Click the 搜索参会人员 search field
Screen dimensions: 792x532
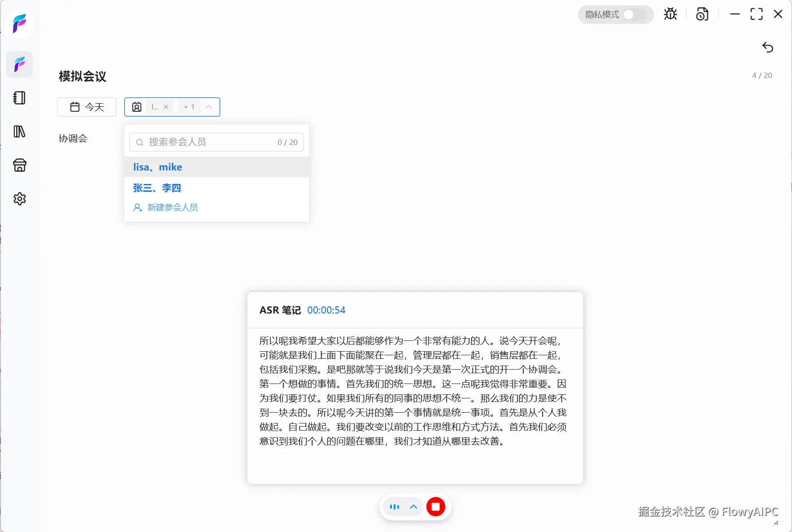point(215,142)
